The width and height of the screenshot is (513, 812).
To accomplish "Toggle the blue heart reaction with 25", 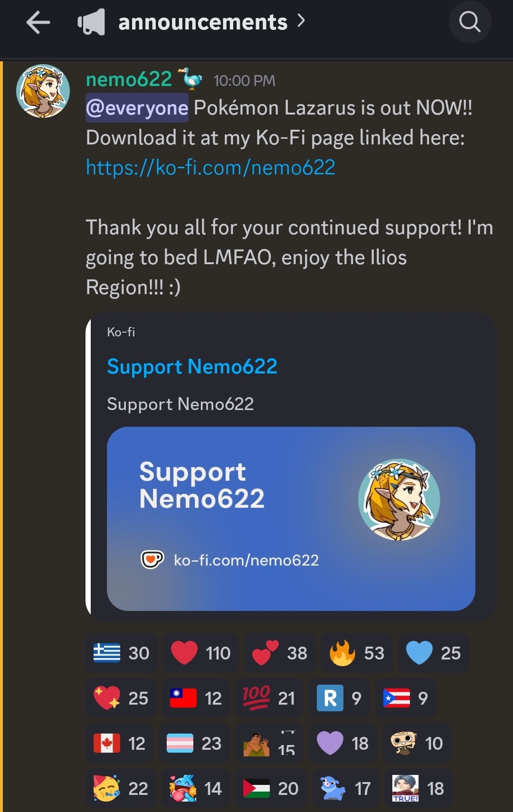I will (433, 653).
